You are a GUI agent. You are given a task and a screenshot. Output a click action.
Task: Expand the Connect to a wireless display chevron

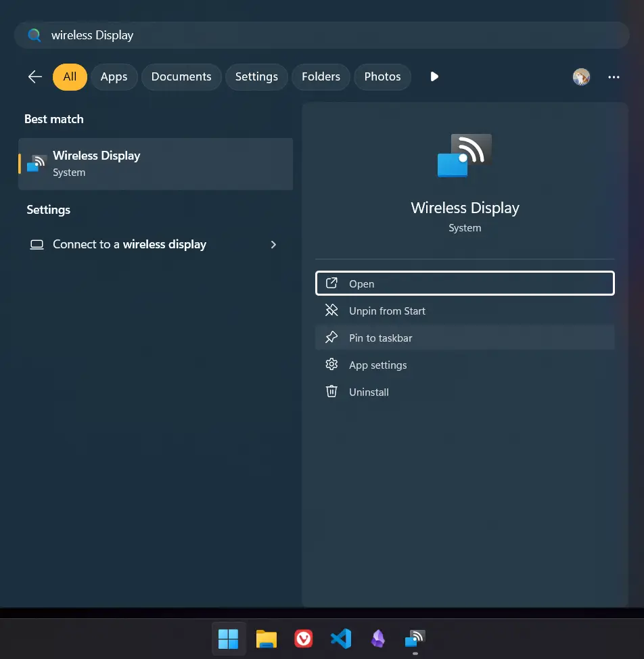[273, 244]
